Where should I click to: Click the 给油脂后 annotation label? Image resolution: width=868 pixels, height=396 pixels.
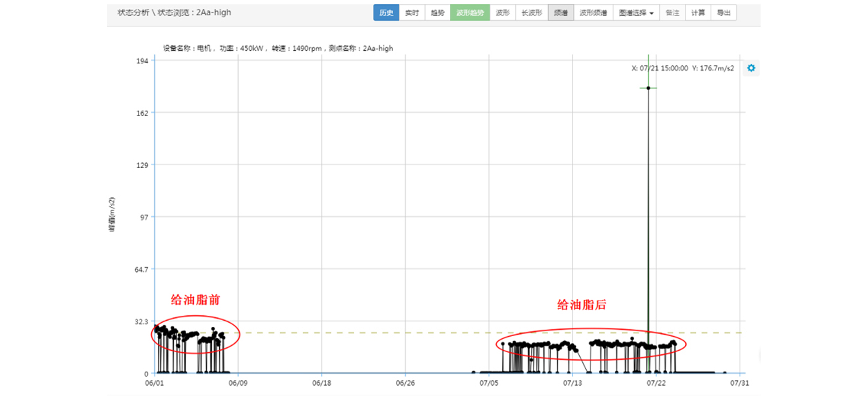(x=581, y=305)
